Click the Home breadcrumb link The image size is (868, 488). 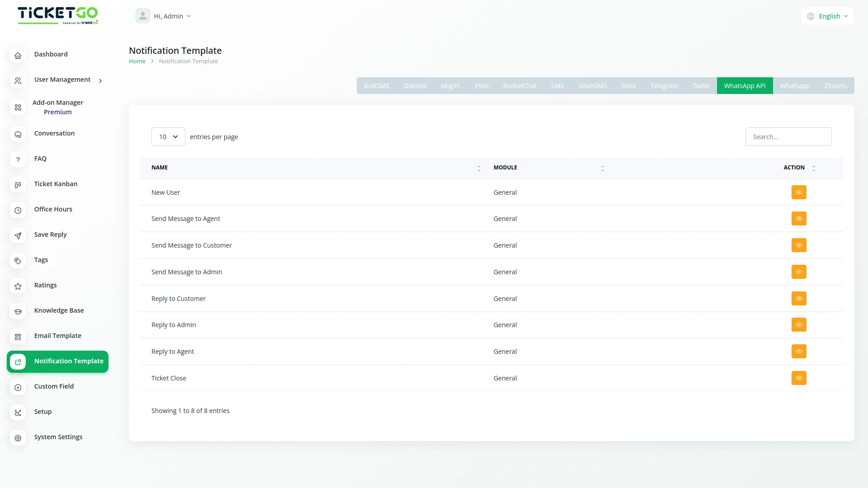[x=137, y=61]
